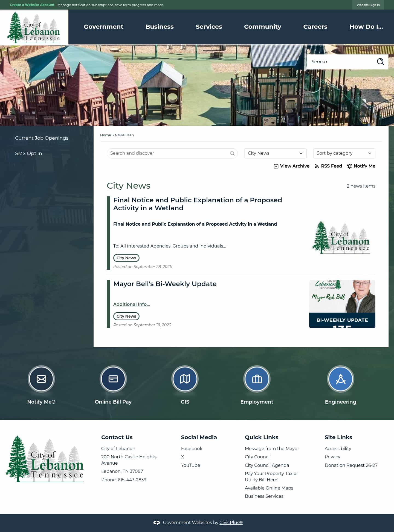Open the Mayor Rick Bell Bi-Weekly Update thumbnail
394x532 pixels.
click(342, 304)
